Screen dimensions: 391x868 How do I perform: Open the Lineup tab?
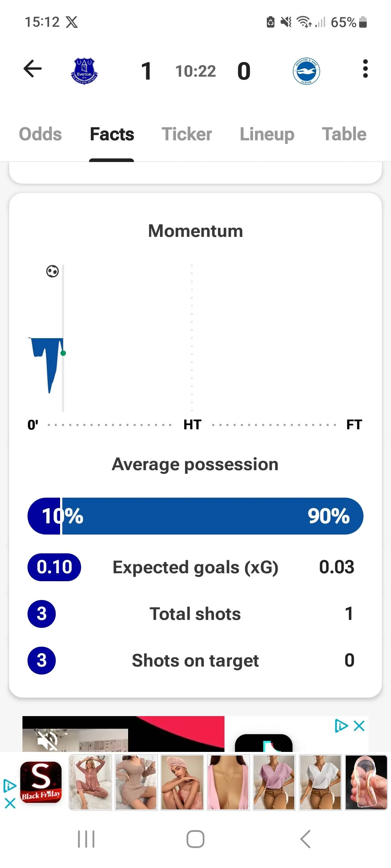point(267,134)
